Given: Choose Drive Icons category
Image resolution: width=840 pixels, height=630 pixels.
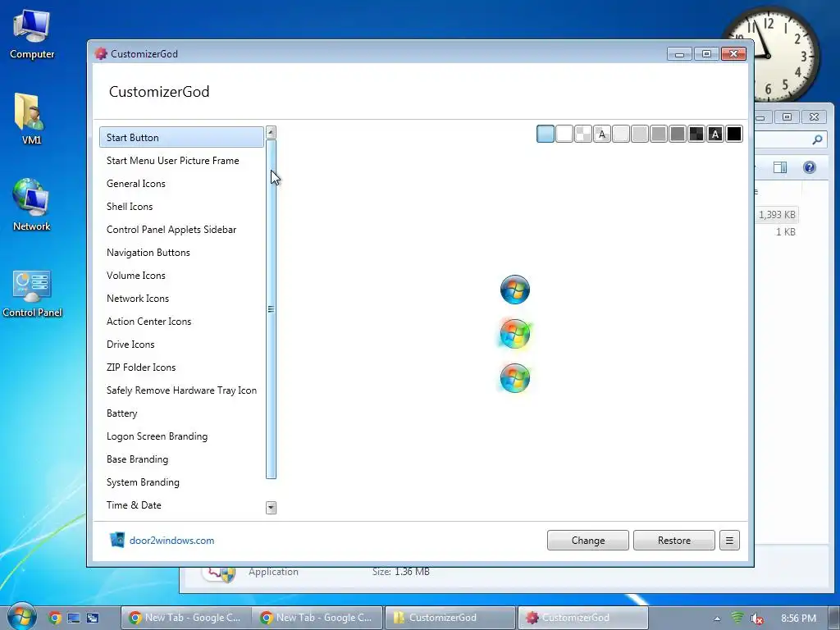Looking at the screenshot, I should (x=181, y=345).
